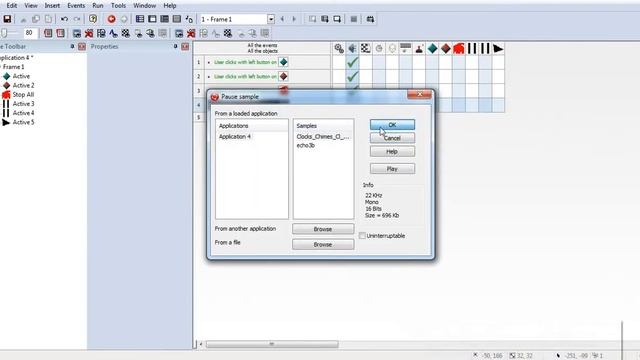Click event line 1 condition text
The width and height of the screenshot is (640, 360).
pos(245,62)
